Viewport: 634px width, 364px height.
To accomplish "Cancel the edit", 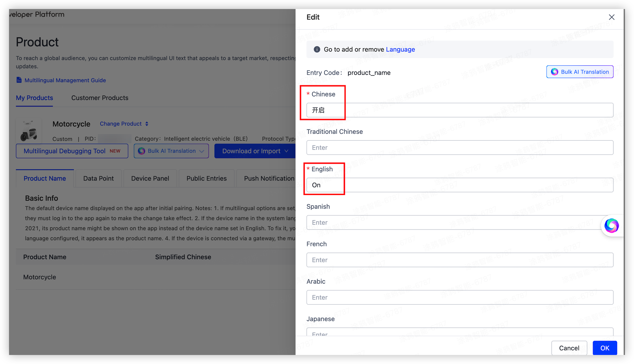I will tap(569, 348).
